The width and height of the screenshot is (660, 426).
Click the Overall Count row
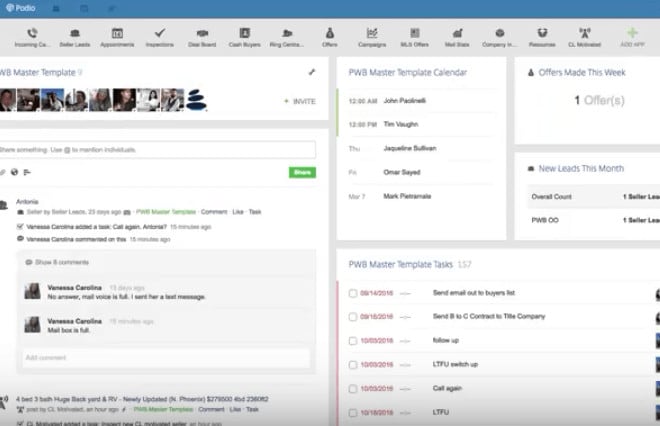point(593,197)
